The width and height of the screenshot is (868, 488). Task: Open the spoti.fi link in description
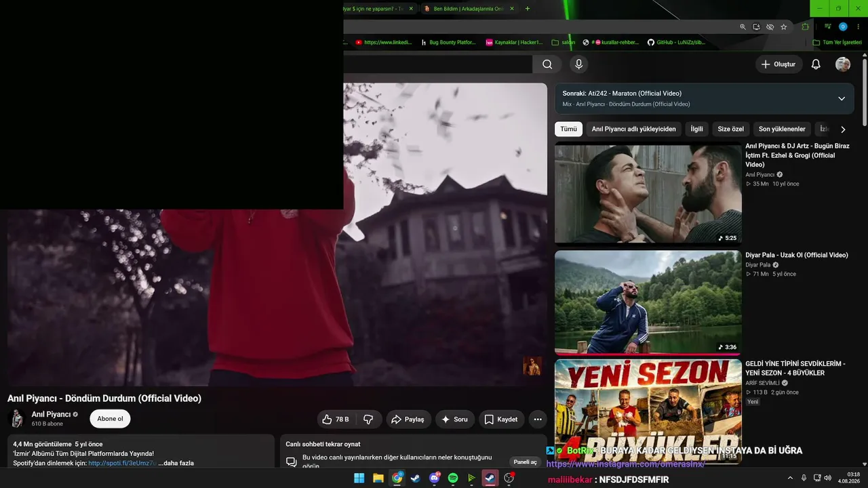click(122, 463)
